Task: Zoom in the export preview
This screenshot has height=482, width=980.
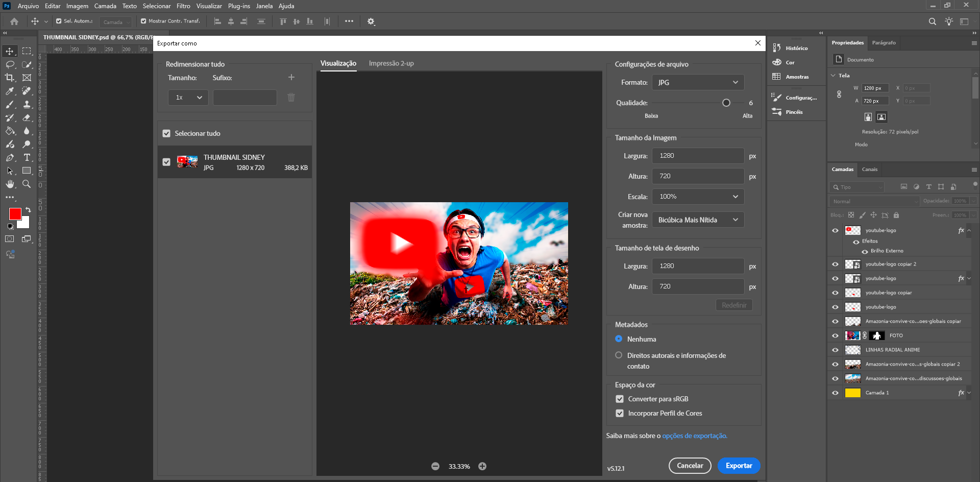Action: (482, 466)
